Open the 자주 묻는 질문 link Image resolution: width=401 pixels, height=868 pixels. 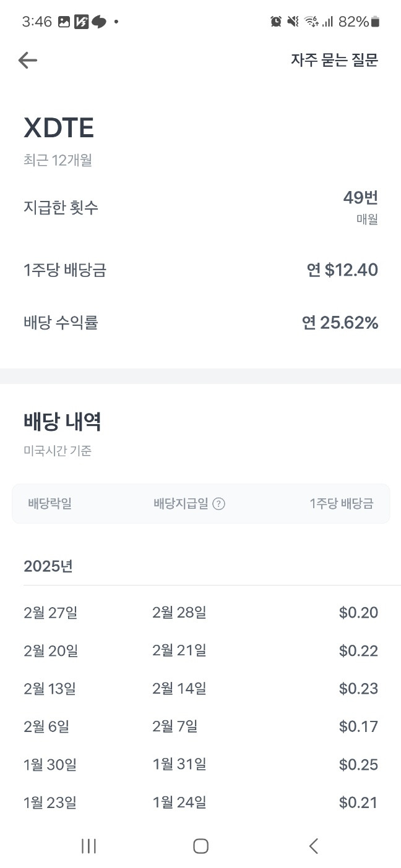tap(334, 60)
